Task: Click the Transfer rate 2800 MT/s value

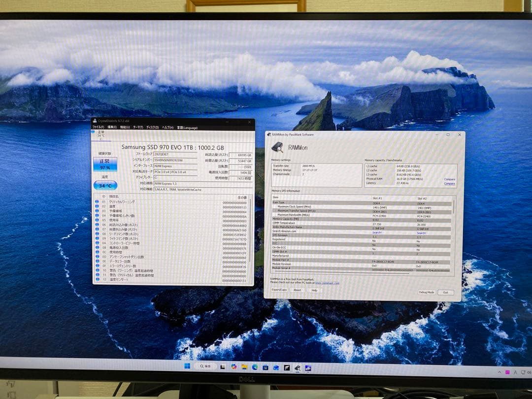Action: (x=308, y=166)
